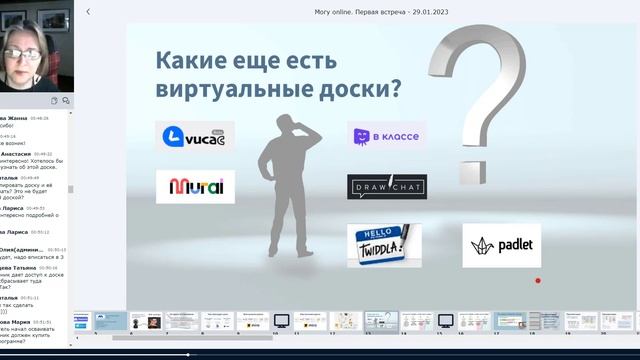This screenshot has height=360, width=640.
Task: Open slide thumbnail number 14
Action: pos(417,322)
